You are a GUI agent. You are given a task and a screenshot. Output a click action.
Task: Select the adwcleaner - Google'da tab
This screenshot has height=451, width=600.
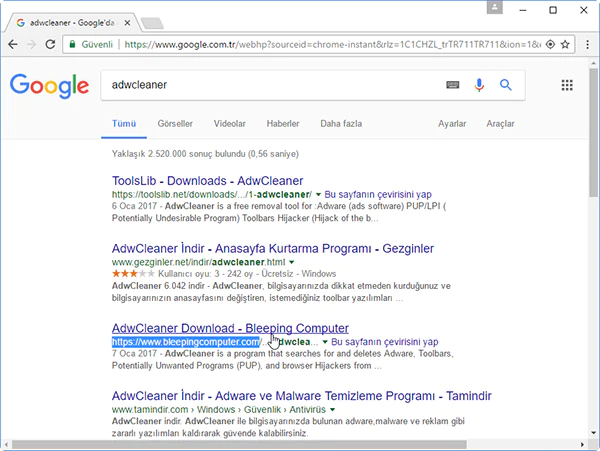[71, 23]
